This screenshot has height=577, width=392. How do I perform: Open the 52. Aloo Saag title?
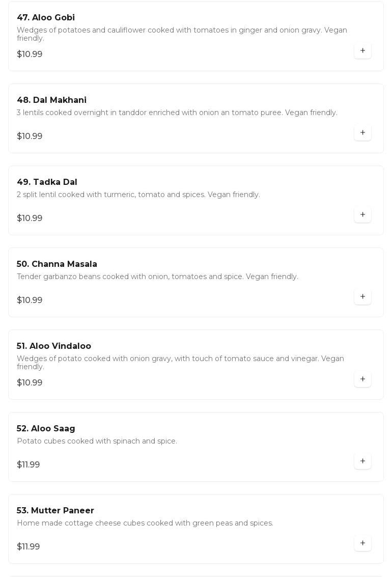(46, 429)
